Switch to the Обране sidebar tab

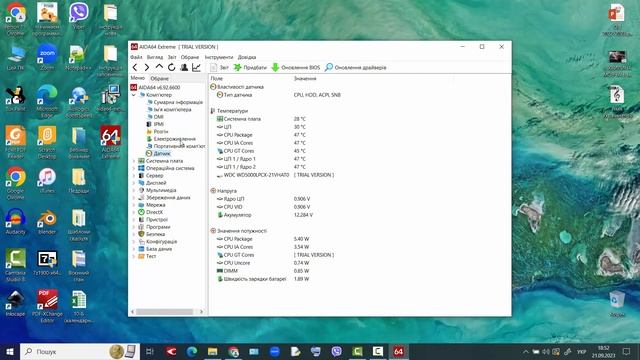tap(159, 78)
